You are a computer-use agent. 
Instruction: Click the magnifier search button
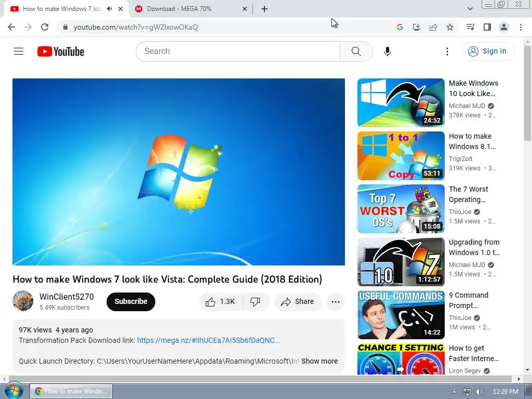pos(356,51)
